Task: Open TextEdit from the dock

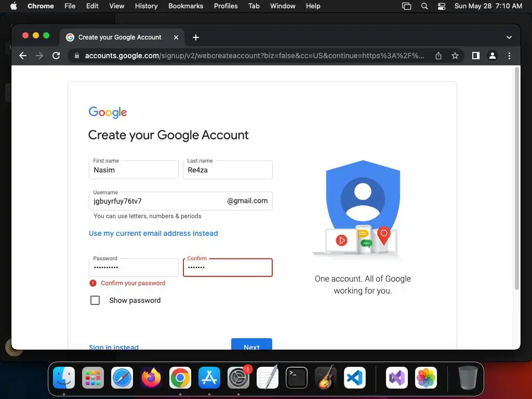Action: pyautogui.click(x=268, y=378)
